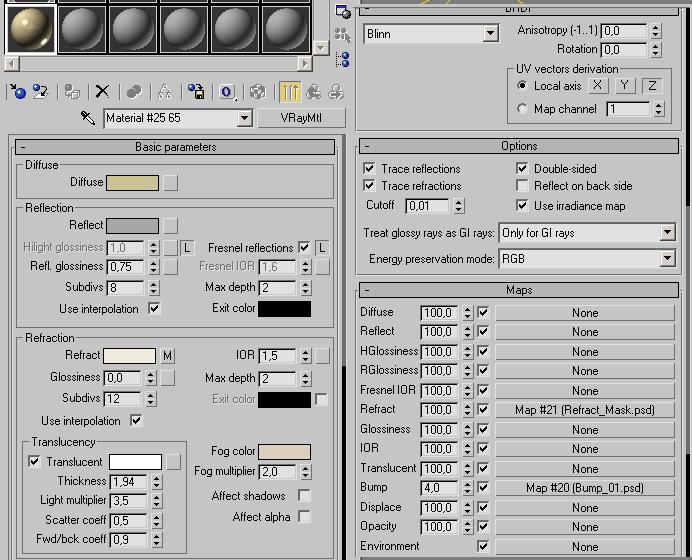
Task: Click the Refract map M button
Action: coord(167,356)
